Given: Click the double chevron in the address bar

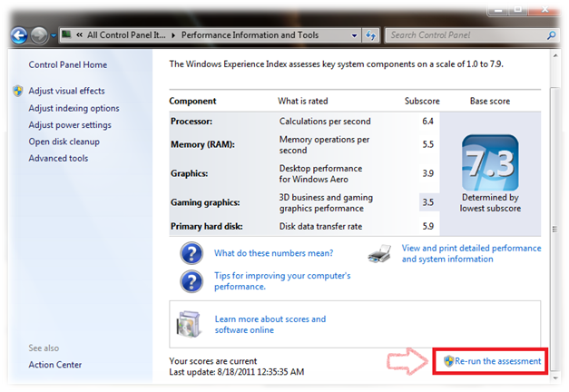Looking at the screenshot, I should pos(80,35).
